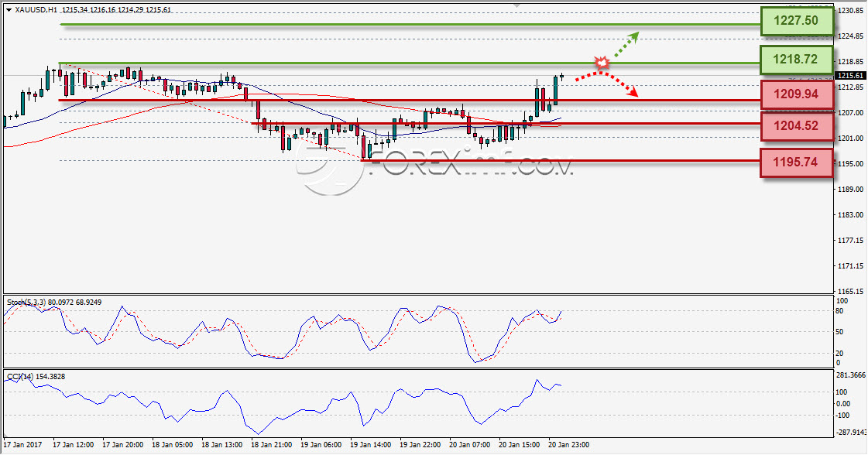Image resolution: width=868 pixels, height=455 pixels.
Task: Click the green dotted upward arrow
Action: tap(626, 44)
